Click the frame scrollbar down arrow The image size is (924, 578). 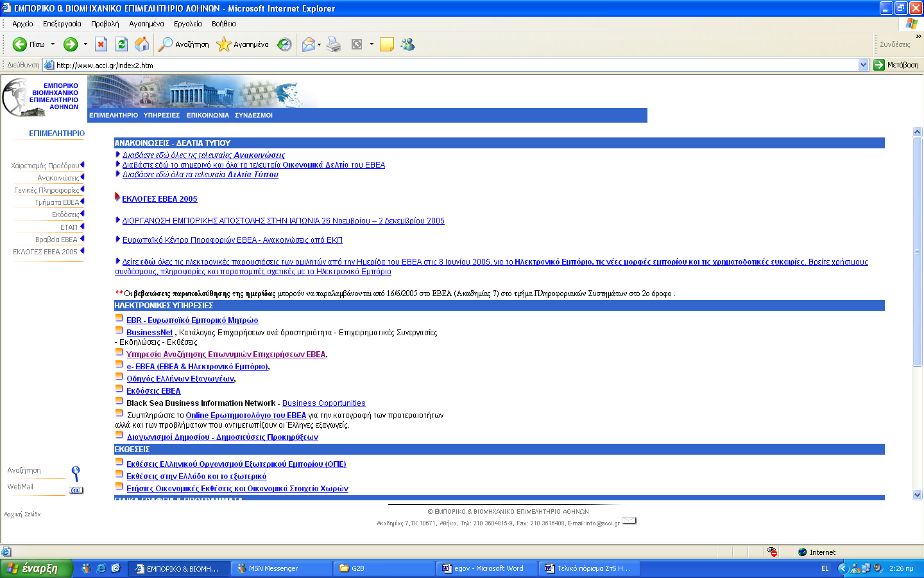pos(917,495)
